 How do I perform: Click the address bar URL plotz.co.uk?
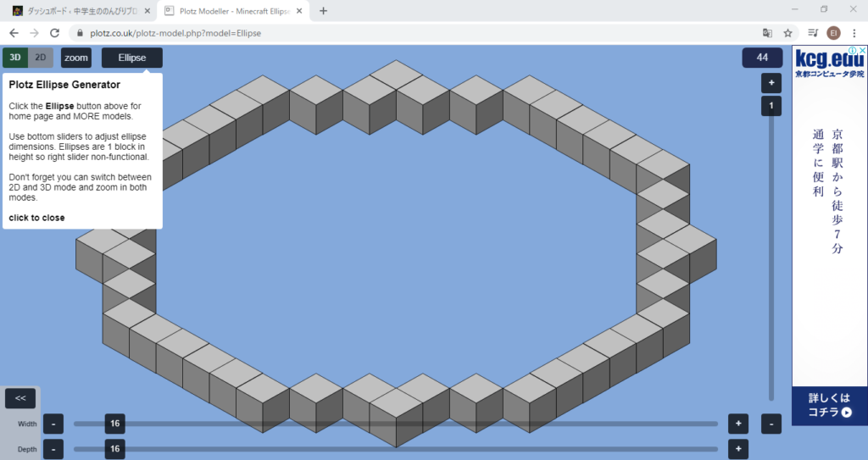175,33
